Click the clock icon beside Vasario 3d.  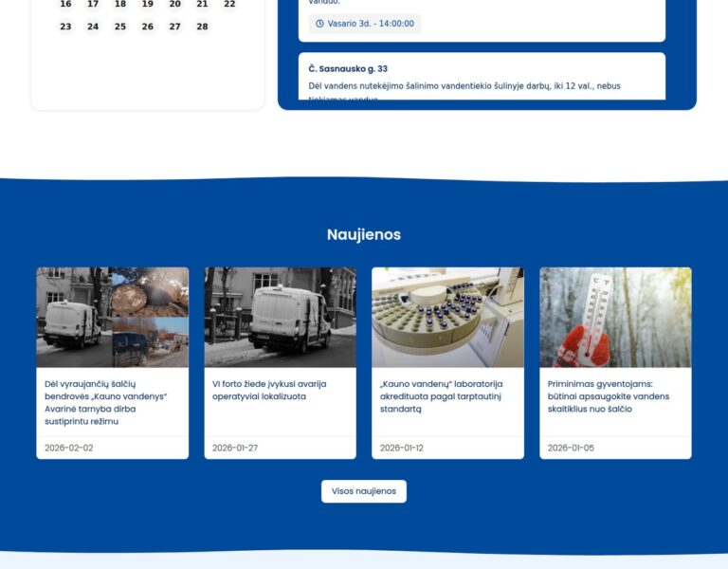(x=319, y=24)
